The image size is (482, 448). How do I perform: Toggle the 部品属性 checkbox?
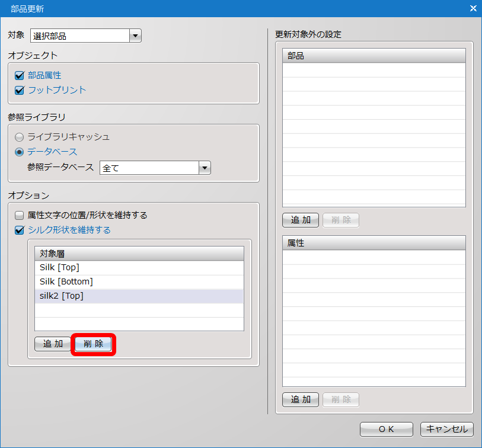20,75
